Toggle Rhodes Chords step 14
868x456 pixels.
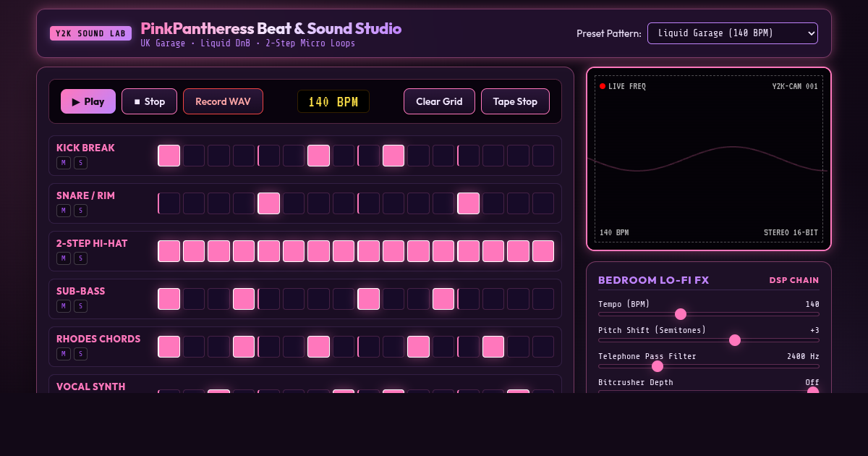(x=493, y=347)
